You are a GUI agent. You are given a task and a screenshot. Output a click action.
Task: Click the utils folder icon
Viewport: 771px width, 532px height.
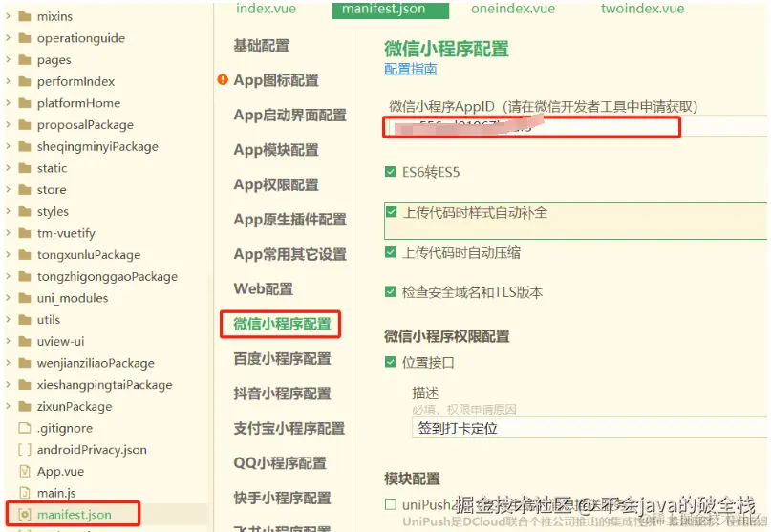coord(25,320)
